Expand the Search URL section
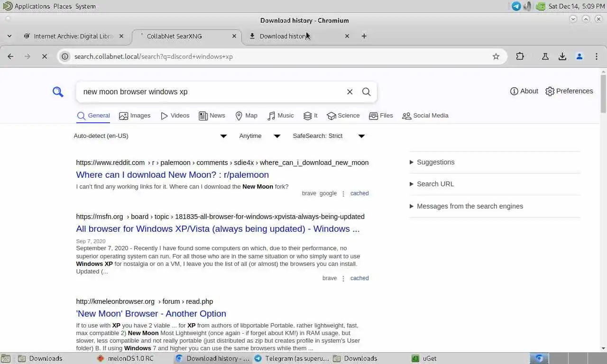Screen dimensions: 607x364 tap(432, 184)
